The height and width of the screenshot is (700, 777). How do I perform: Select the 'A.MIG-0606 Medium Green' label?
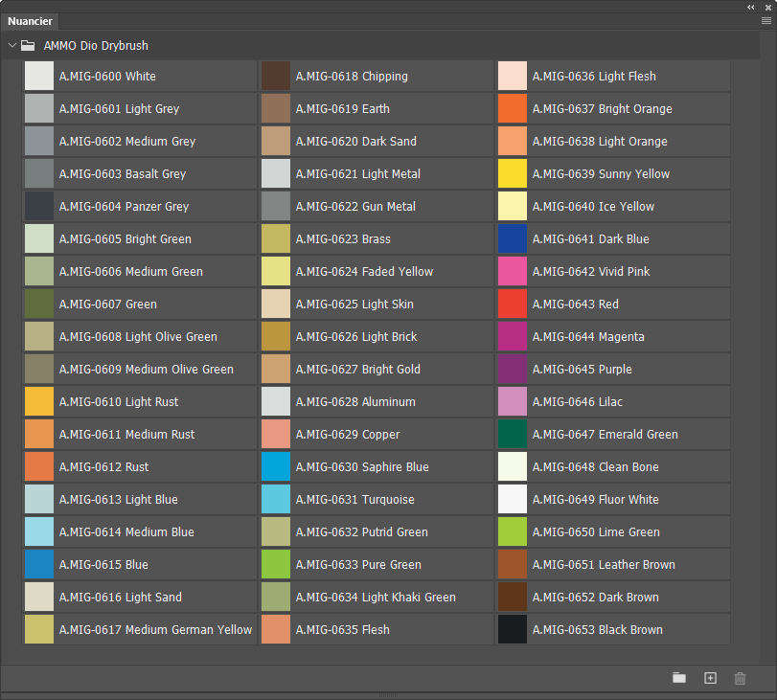131,272
